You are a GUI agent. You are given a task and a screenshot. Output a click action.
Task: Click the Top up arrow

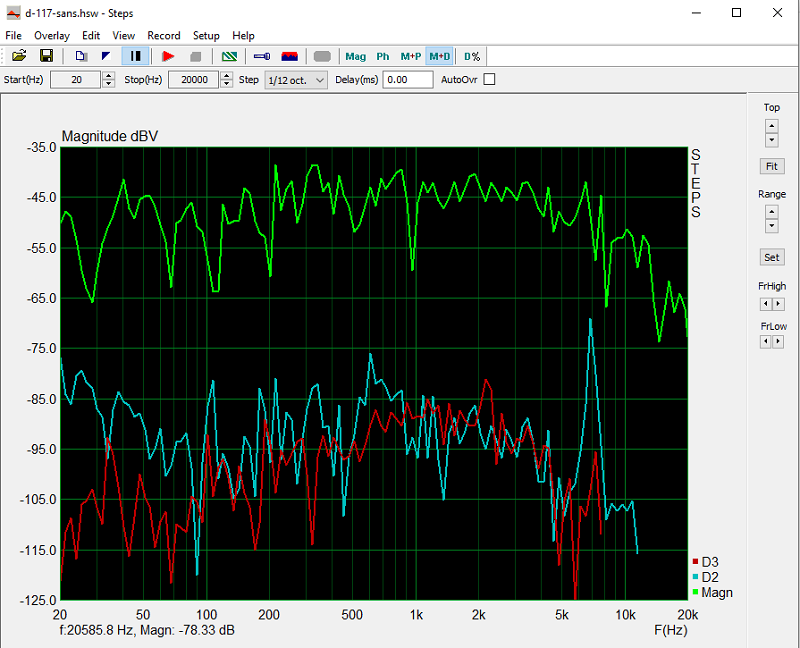pos(771,126)
